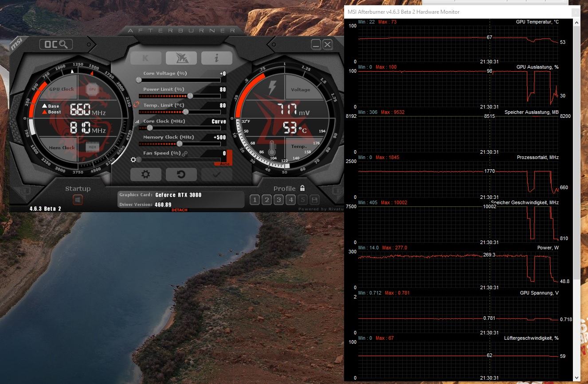588x384 pixels.
Task: Open Afterburner settings with the gear button
Action: click(x=145, y=174)
